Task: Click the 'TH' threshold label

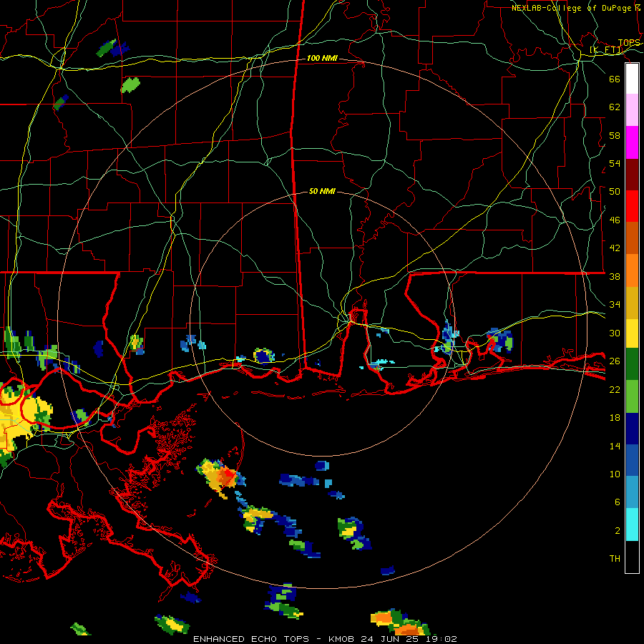Action: (x=615, y=559)
